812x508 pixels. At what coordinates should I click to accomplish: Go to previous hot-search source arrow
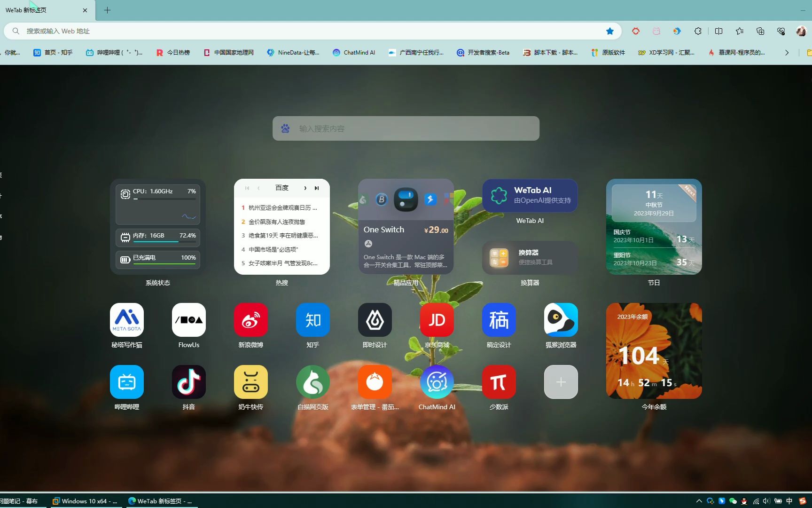click(258, 188)
